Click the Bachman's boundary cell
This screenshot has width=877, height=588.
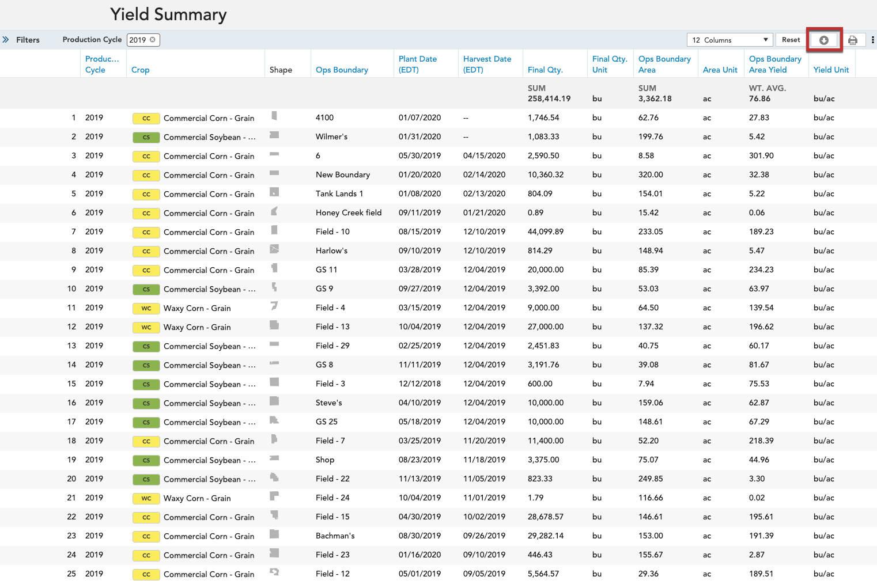click(x=335, y=536)
